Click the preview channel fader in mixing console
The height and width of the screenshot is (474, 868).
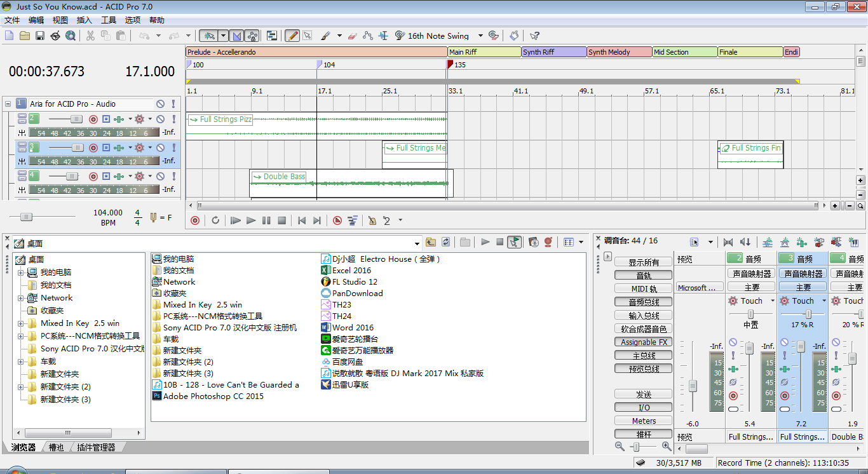click(x=693, y=385)
